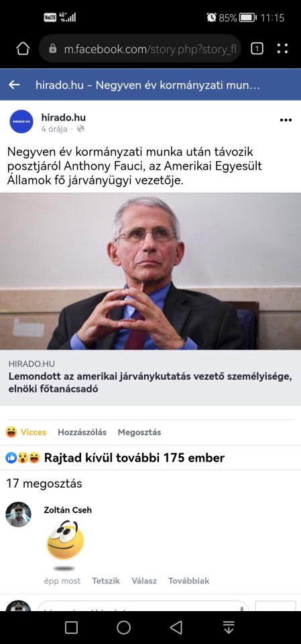
Task: Open Zoltán Cseh profile avatar
Action: click(18, 515)
